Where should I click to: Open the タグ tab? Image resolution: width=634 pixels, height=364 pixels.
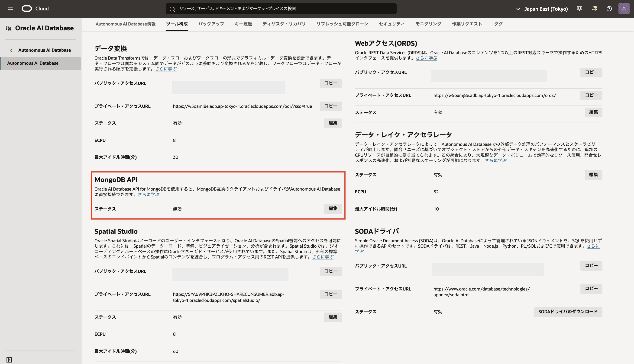pyautogui.click(x=498, y=24)
